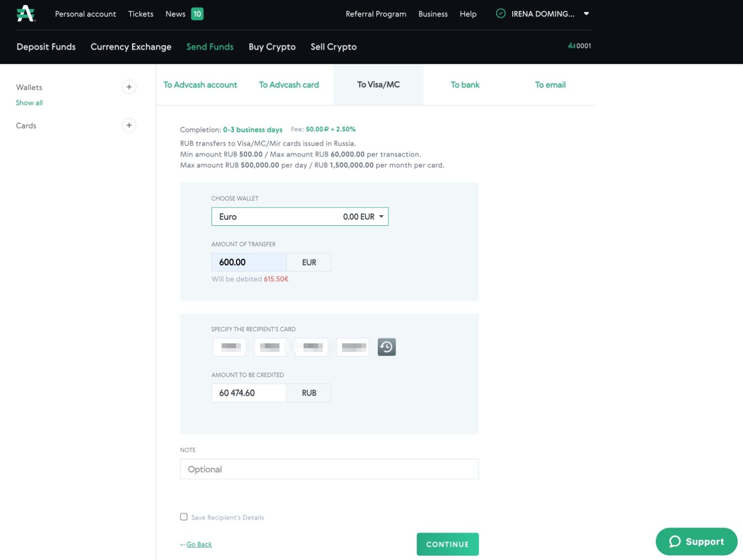Image resolution: width=743 pixels, height=560 pixels.
Task: Click the Advcash logo icon
Action: [26, 14]
